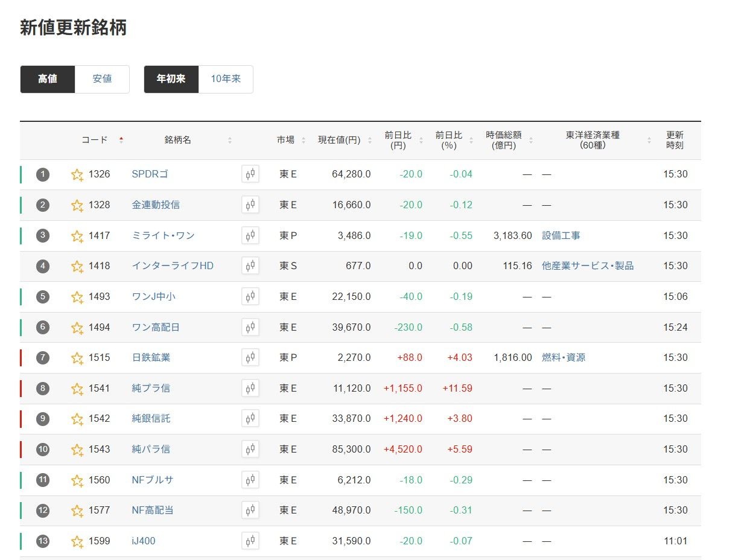Click the 他産業サービス・製品 industry link
The width and height of the screenshot is (744, 560).
[587, 266]
